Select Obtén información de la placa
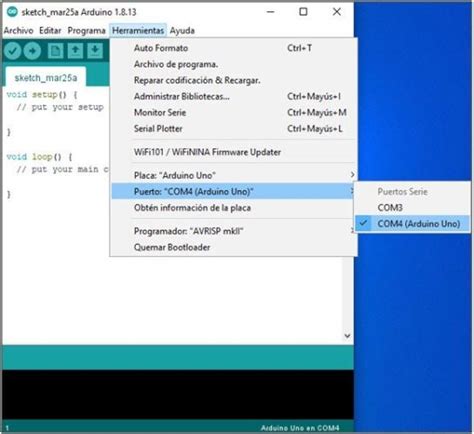Viewport: 474px width, 434px height. [x=233, y=208]
